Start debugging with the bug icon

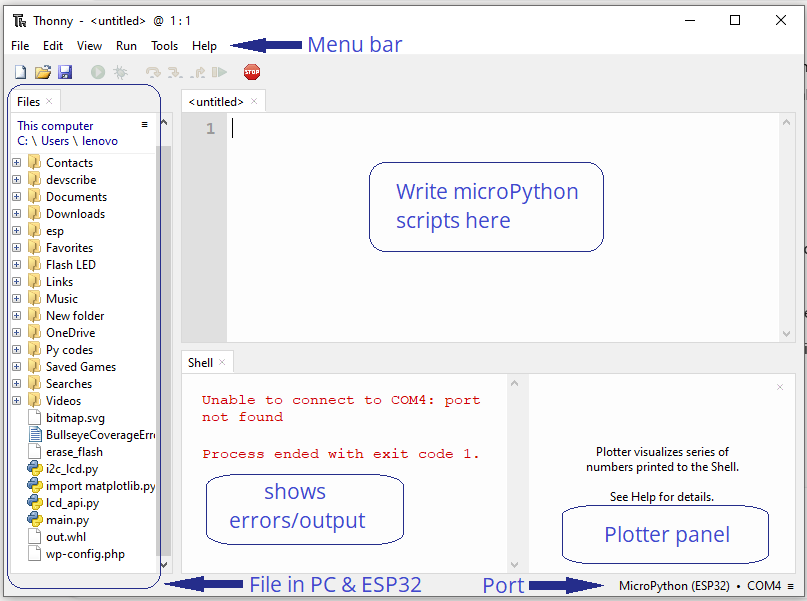point(120,71)
